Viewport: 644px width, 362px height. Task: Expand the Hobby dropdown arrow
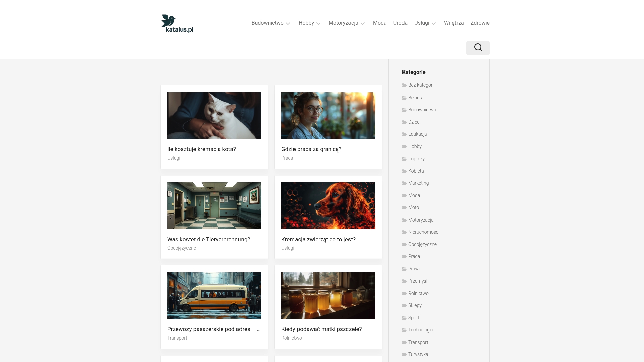point(318,23)
